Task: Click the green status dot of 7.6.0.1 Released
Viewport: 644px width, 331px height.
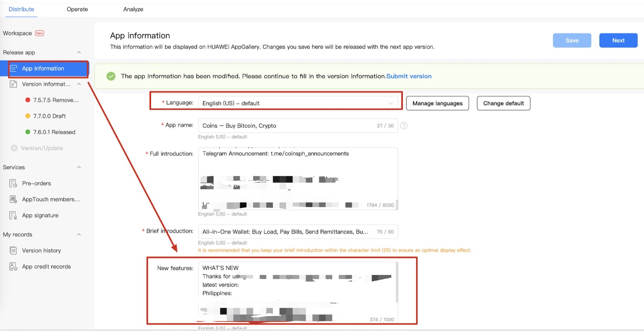Action: pyautogui.click(x=28, y=132)
